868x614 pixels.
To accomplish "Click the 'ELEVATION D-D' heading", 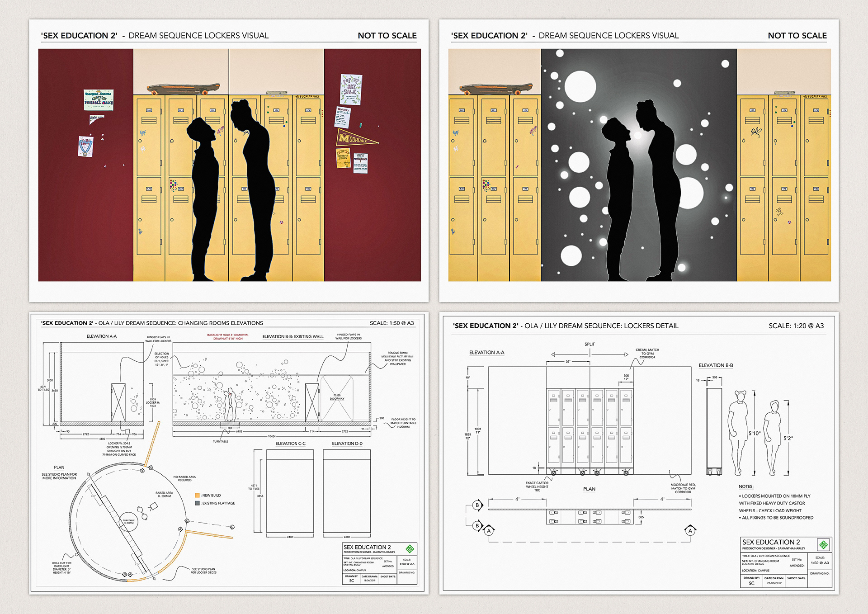I will click(x=347, y=444).
